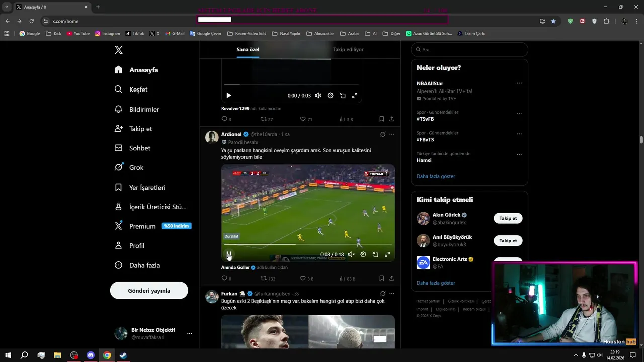Reply to Revolver1299 post
This screenshot has height=362, width=644.
(x=226, y=119)
